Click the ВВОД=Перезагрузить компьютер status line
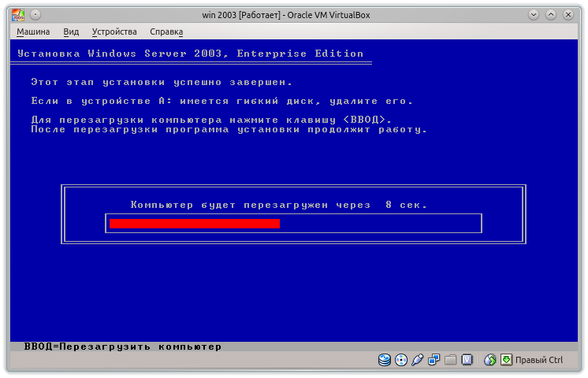The width and height of the screenshot is (588, 378). point(123,346)
